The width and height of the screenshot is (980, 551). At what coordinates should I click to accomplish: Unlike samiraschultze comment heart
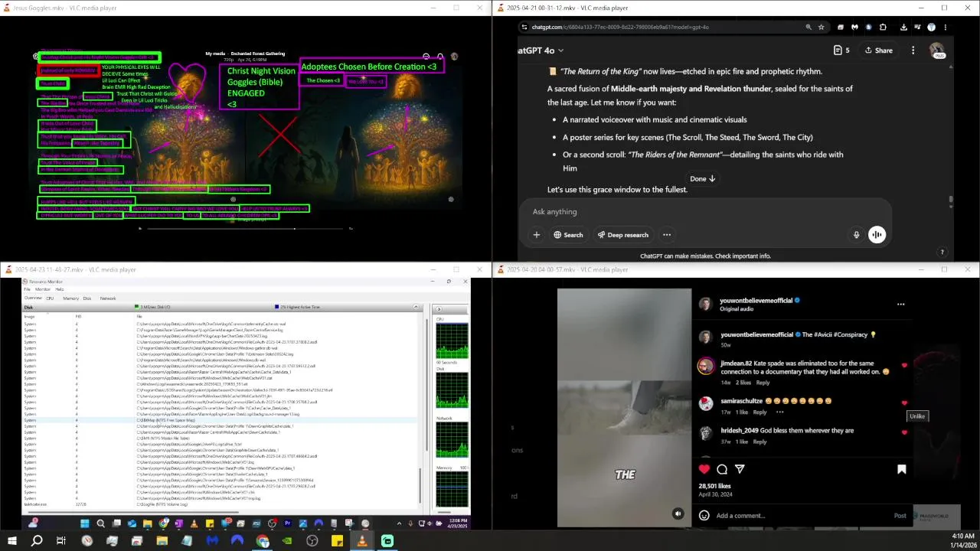(x=904, y=403)
